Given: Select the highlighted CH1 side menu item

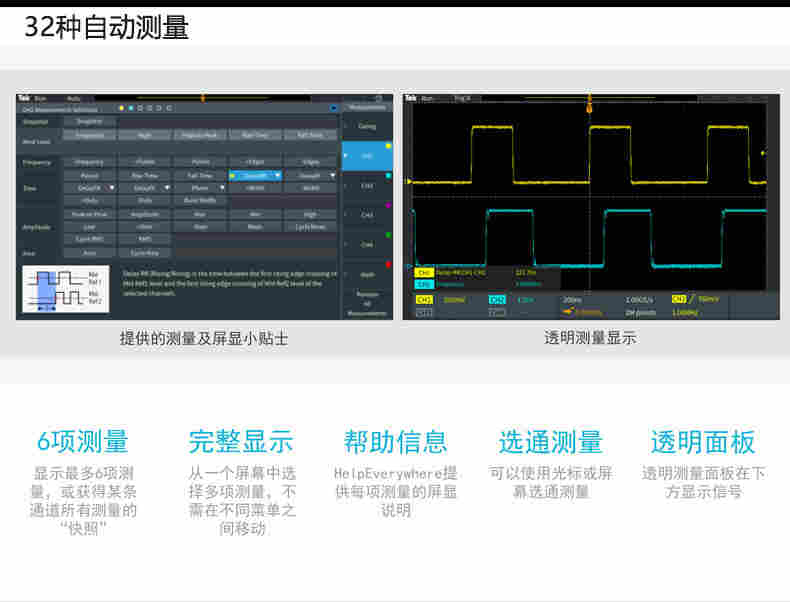Looking at the screenshot, I should (367, 156).
